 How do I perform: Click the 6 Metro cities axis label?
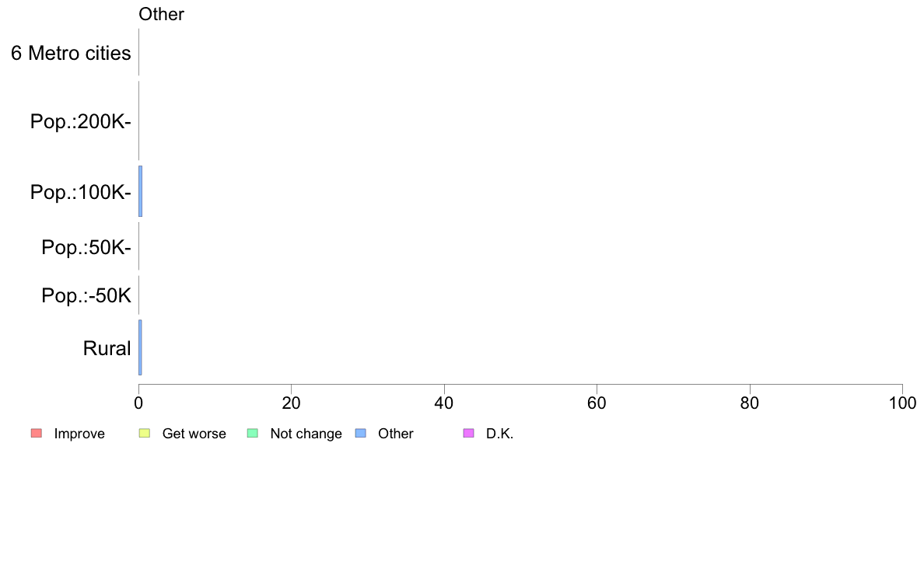coord(71,53)
